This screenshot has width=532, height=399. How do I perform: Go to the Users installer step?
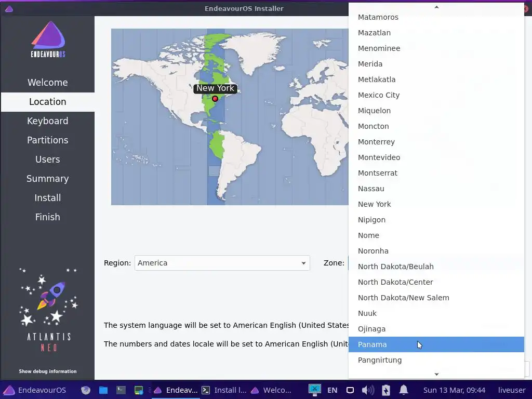click(47, 159)
